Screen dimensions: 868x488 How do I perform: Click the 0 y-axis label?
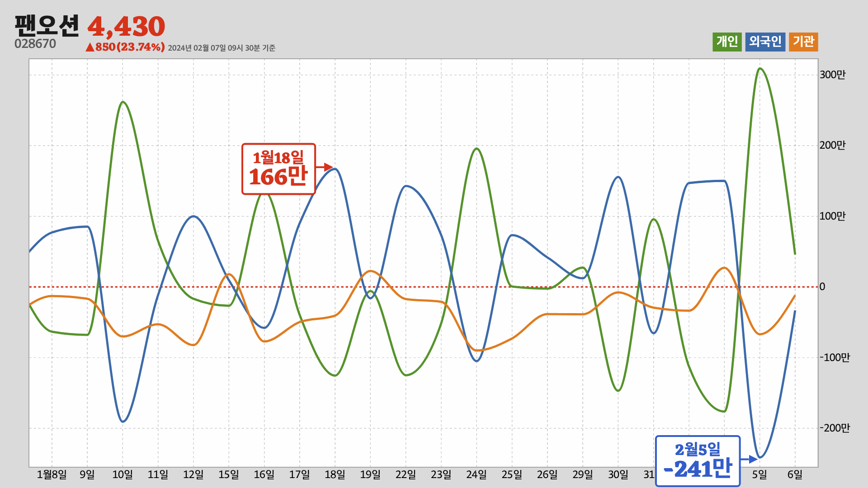(x=822, y=287)
